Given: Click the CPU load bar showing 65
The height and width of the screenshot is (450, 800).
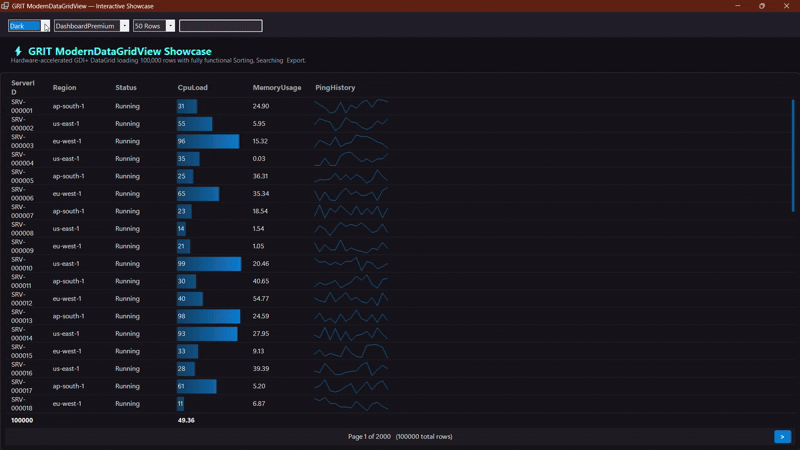Looking at the screenshot, I should pos(198,194).
